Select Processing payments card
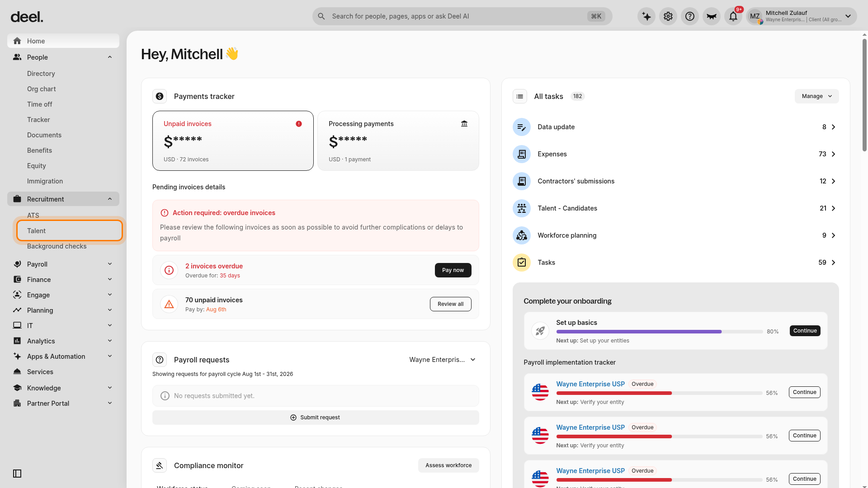This screenshot has width=868, height=488. [398, 141]
